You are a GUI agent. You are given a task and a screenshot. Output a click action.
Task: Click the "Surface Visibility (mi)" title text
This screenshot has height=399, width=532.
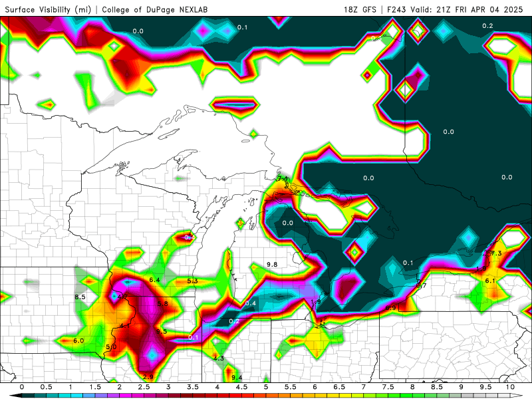[x=48, y=9]
